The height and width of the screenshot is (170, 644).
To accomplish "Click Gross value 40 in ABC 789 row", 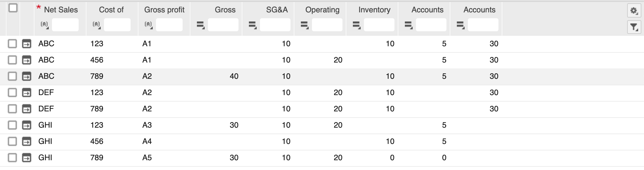I will (x=234, y=76).
